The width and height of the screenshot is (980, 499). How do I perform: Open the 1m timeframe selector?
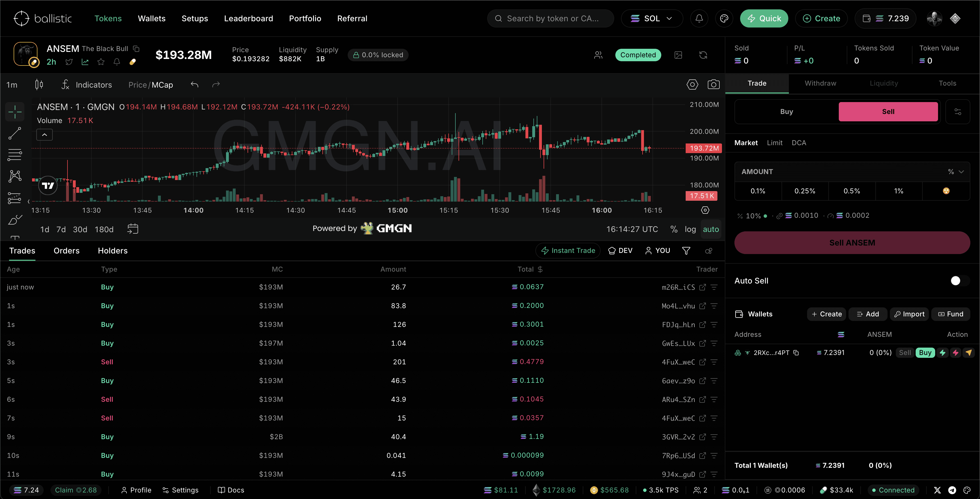(12, 85)
